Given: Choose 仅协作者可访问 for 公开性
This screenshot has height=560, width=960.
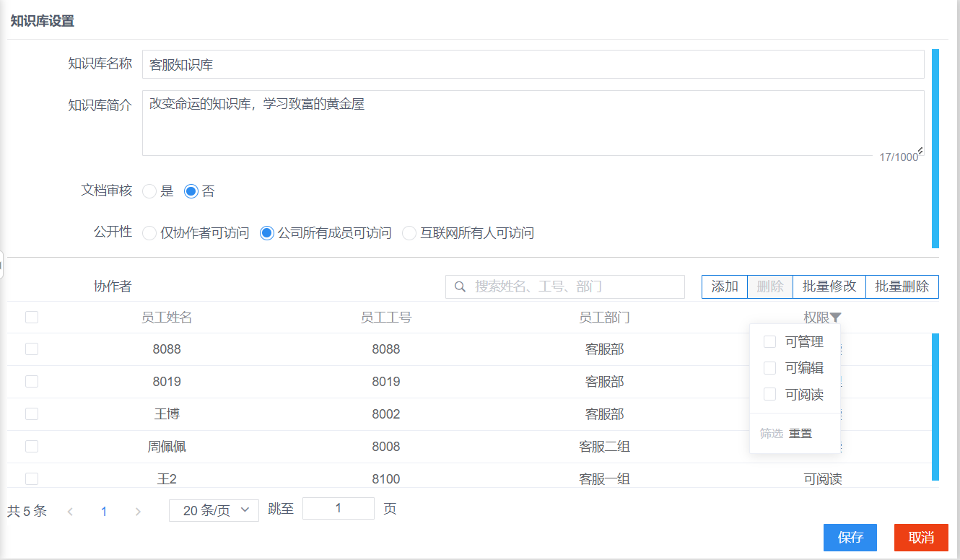Looking at the screenshot, I should coord(149,233).
